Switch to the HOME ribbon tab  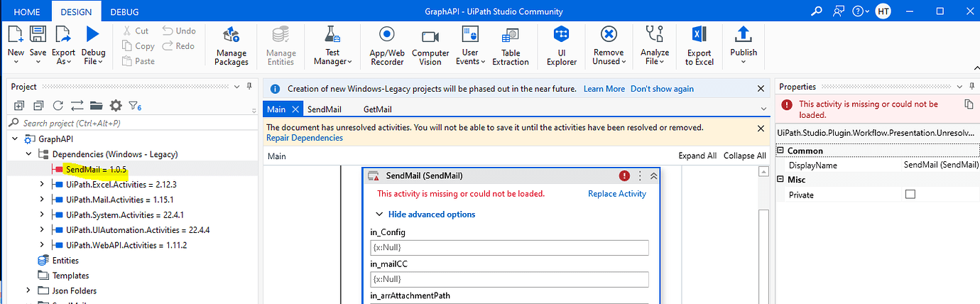click(x=26, y=12)
